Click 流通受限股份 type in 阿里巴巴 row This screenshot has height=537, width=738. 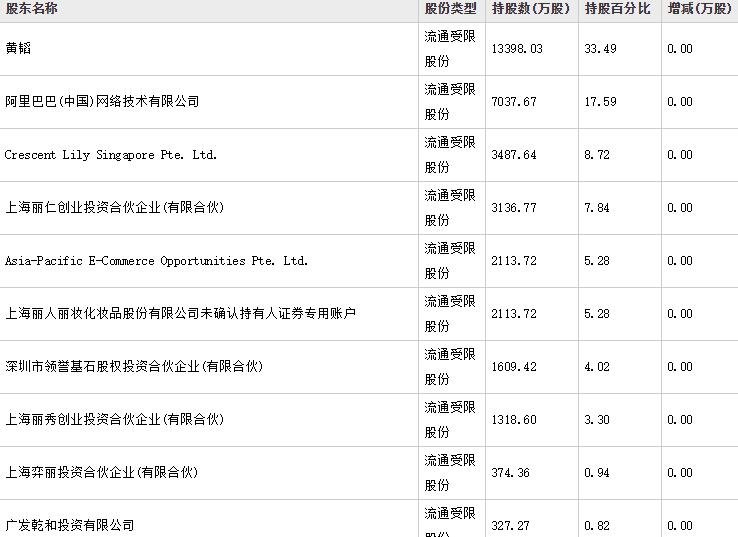tap(450, 102)
